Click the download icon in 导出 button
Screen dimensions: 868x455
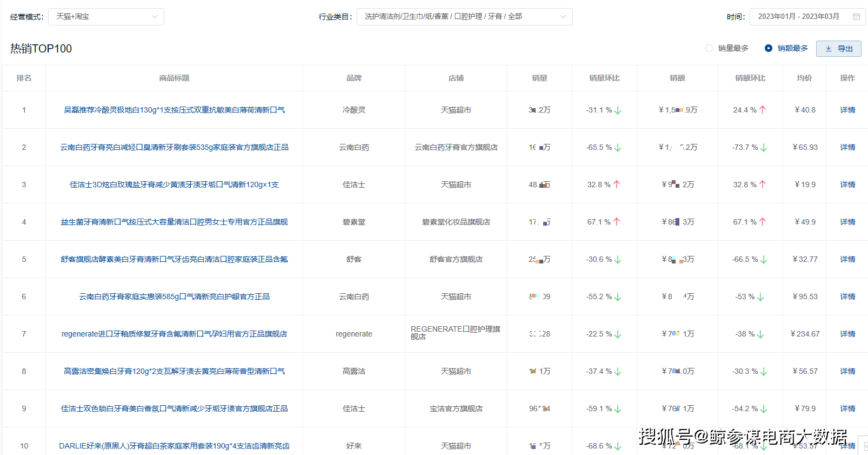[829, 49]
